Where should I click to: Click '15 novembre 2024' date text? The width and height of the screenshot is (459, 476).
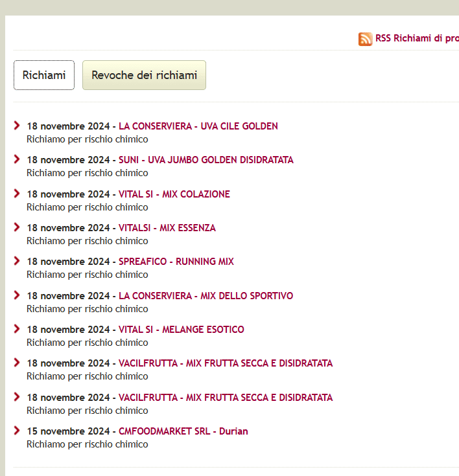click(68, 431)
